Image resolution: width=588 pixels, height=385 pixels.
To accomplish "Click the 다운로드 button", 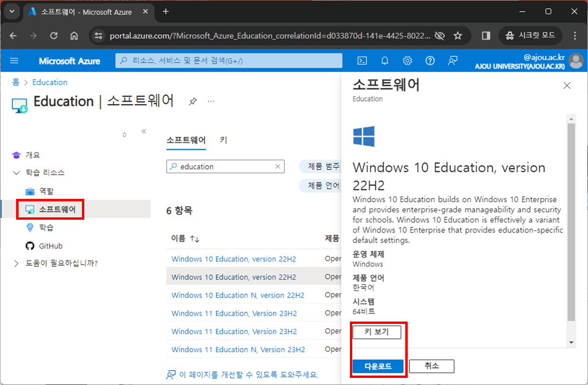I will pos(378,366).
